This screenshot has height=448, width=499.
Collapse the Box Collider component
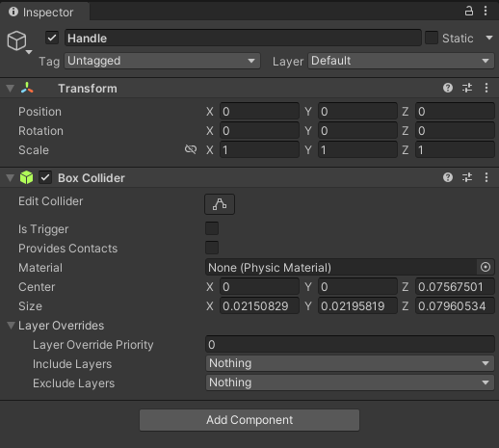coord(11,177)
